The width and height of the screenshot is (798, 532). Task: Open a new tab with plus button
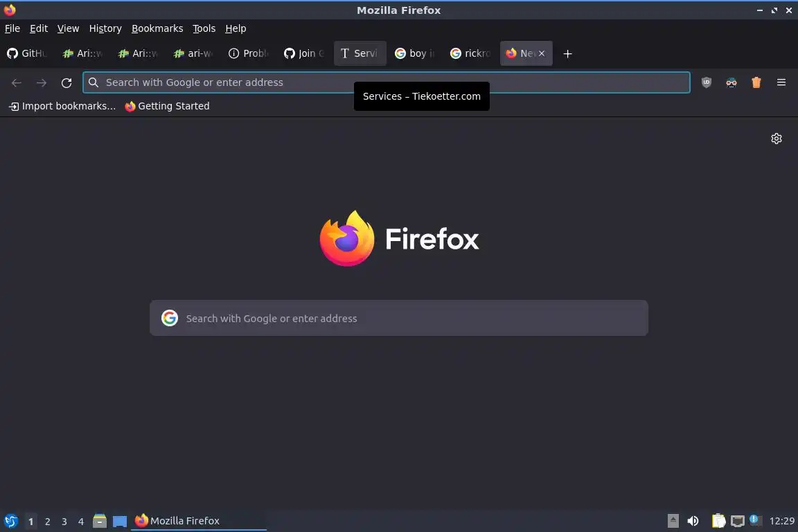click(568, 53)
